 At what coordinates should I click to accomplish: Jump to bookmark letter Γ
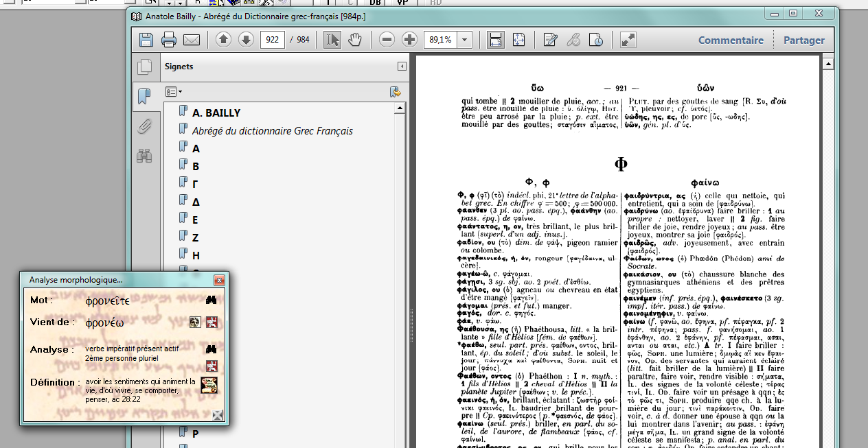[196, 184]
